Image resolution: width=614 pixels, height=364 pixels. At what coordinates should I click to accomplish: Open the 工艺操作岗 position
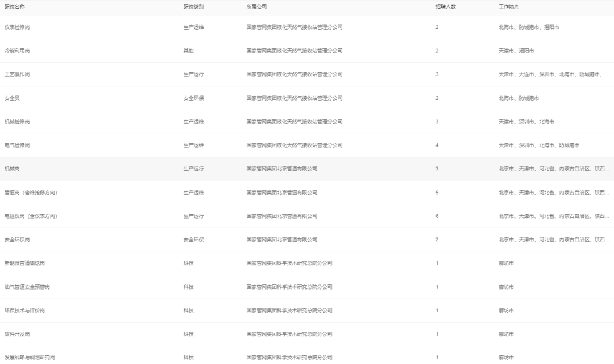pyautogui.click(x=17, y=74)
